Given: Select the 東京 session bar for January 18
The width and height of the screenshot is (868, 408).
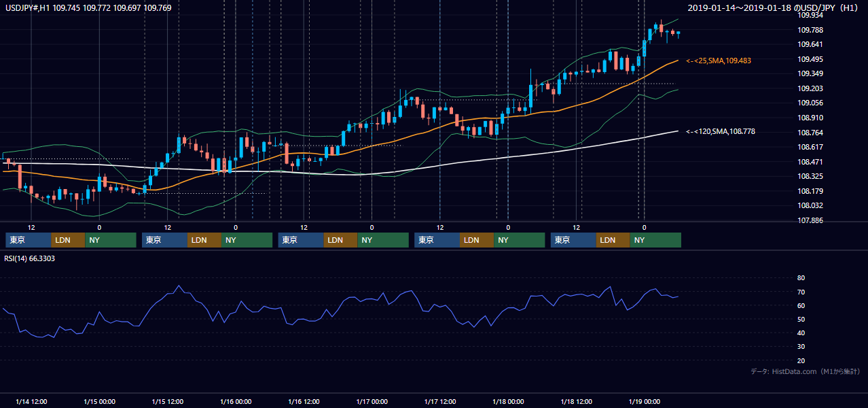Looking at the screenshot, I should point(573,240).
